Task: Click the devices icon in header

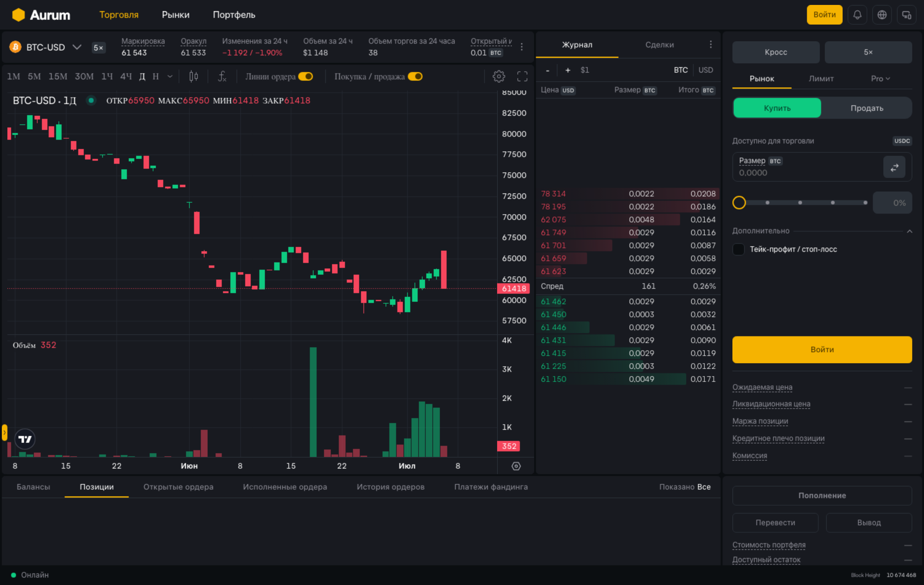Action: pyautogui.click(x=906, y=15)
